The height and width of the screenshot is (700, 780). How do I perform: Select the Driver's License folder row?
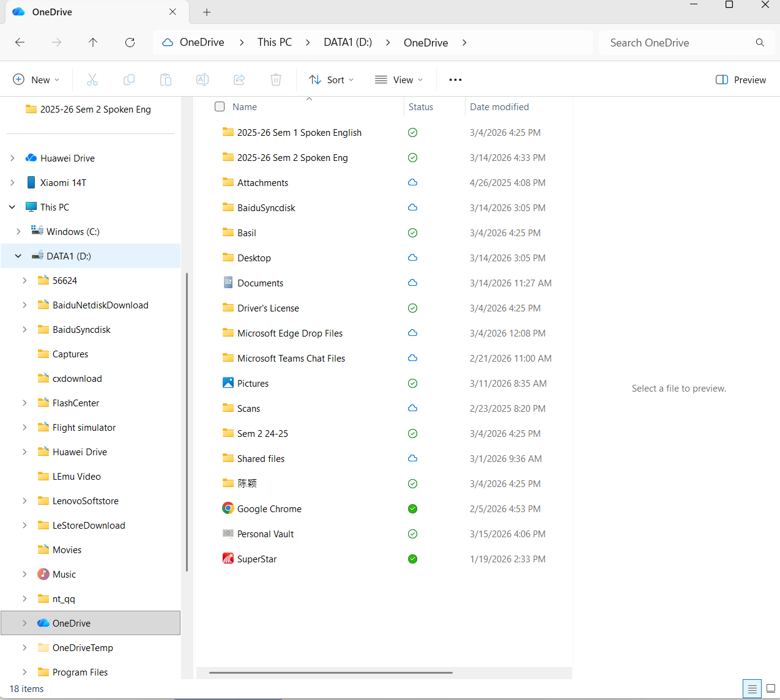(x=384, y=308)
